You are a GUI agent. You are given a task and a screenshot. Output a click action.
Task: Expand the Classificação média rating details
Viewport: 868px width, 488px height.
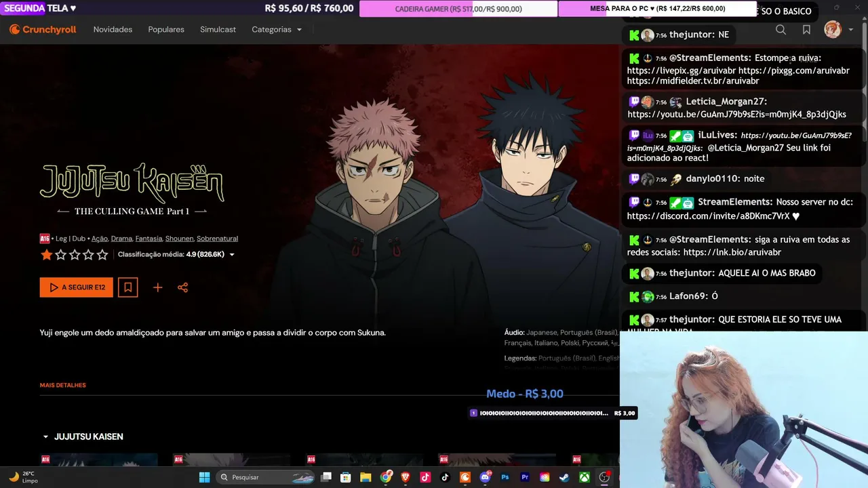click(176, 255)
